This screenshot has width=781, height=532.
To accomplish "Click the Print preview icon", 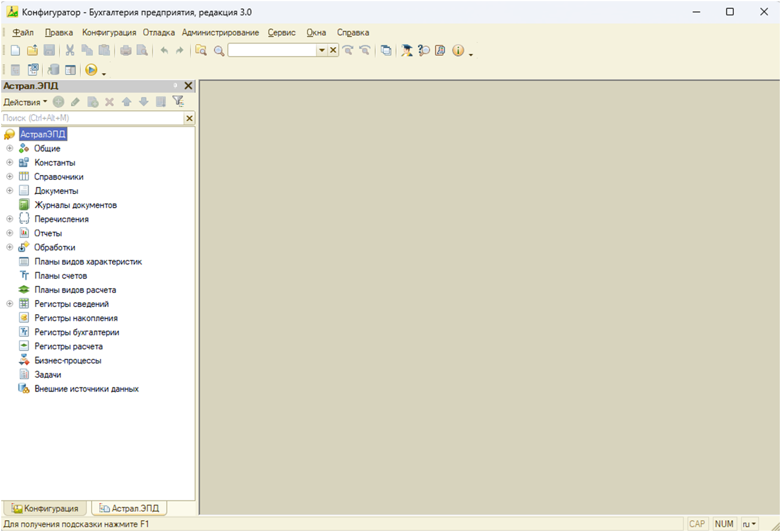I will 142,51.
